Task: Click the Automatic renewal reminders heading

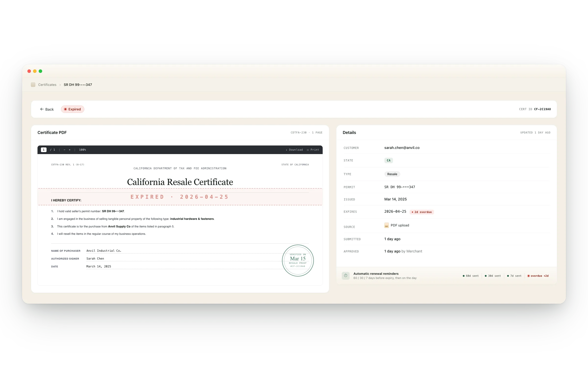Action: click(x=376, y=274)
